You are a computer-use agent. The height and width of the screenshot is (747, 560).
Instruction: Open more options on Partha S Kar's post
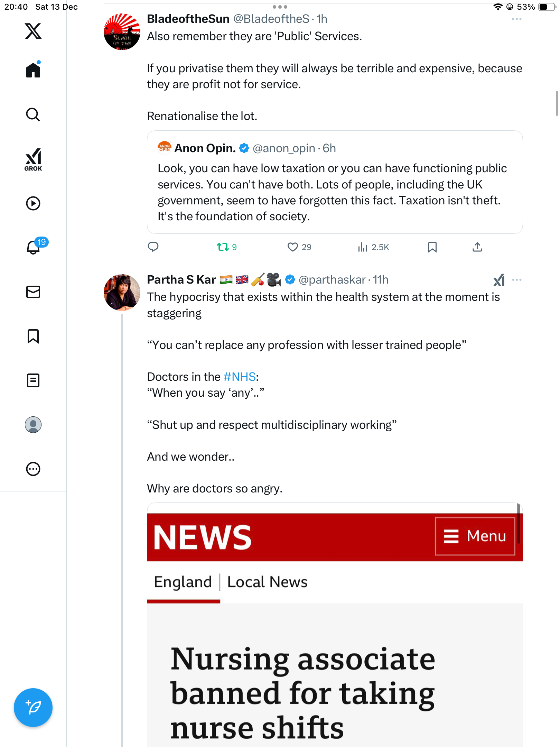[x=516, y=280]
